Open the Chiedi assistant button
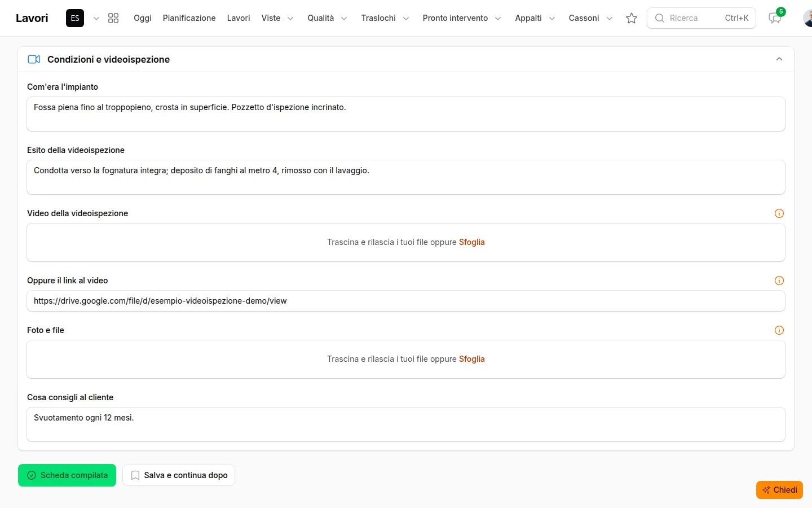 [779, 490]
